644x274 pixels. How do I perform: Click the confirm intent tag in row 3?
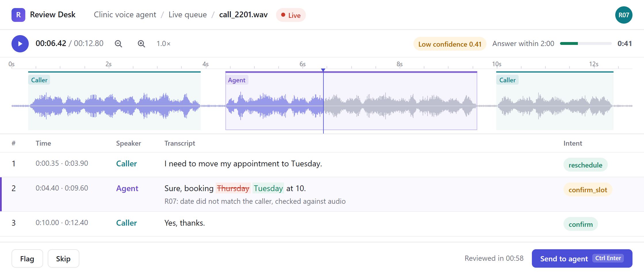581,224
